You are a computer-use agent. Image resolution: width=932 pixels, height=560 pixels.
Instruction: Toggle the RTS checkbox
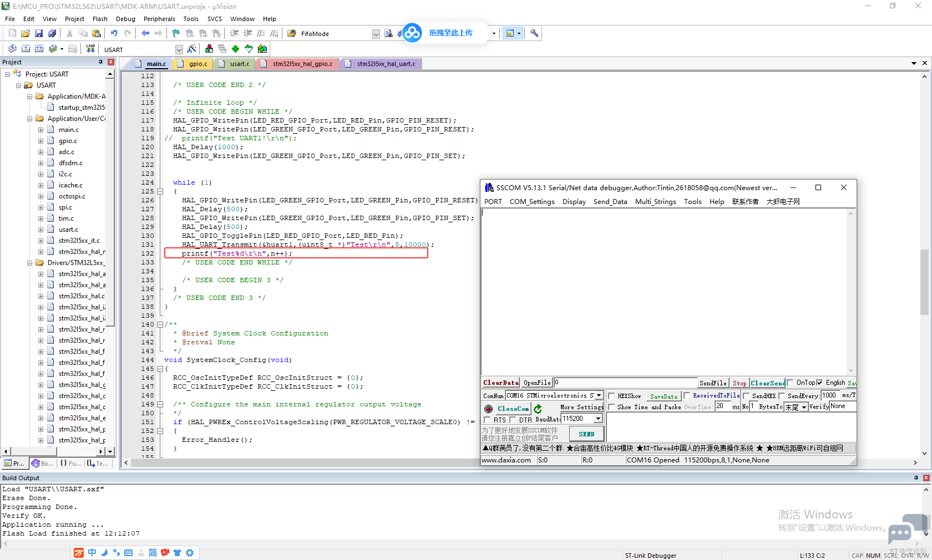(x=487, y=420)
